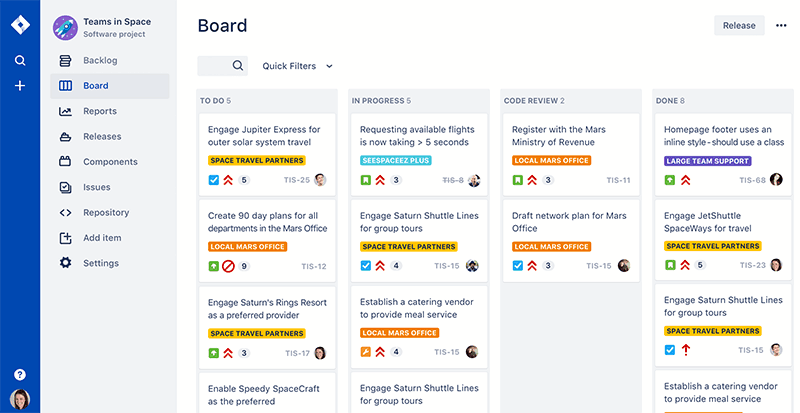
Task: Click the plus create icon
Action: 19,86
